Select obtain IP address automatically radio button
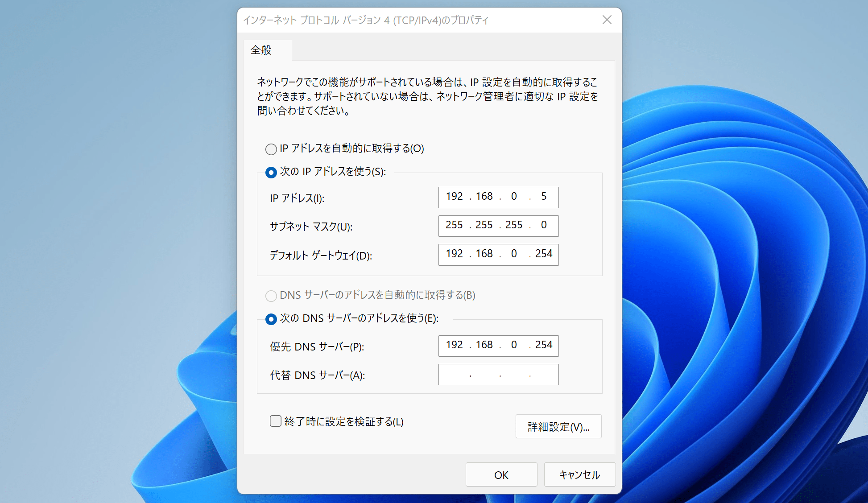Image resolution: width=868 pixels, height=503 pixels. 271,149
